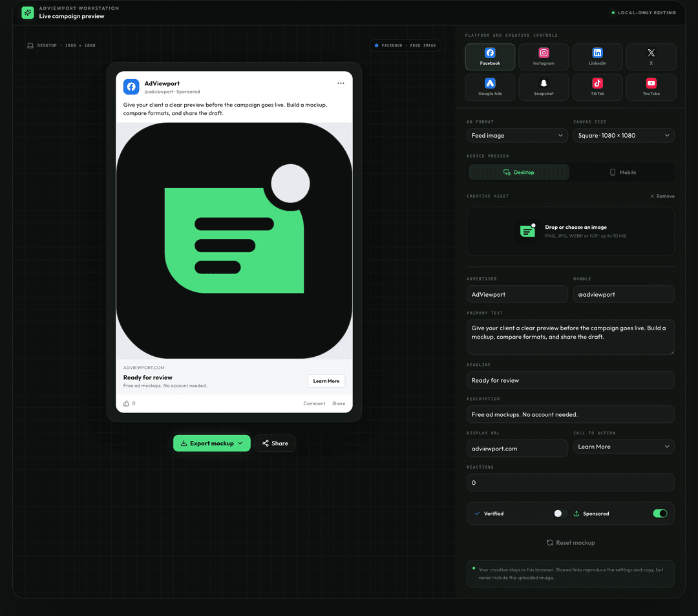
Task: Click the verified checkmark icon
Action: tap(477, 514)
